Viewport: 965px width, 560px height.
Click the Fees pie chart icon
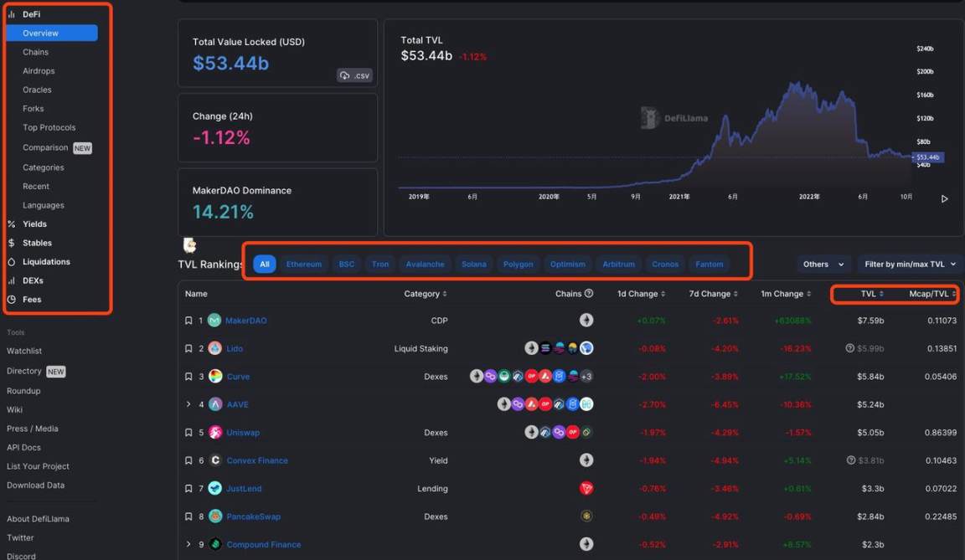click(x=11, y=300)
